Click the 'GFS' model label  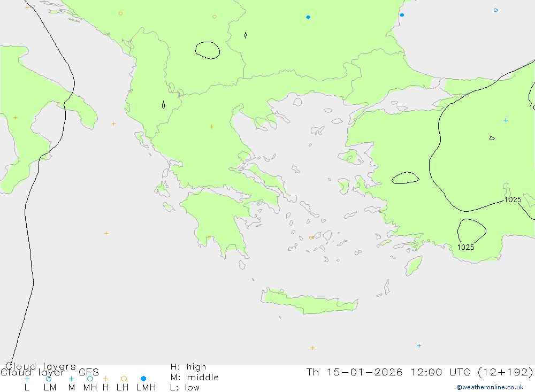[x=89, y=372]
